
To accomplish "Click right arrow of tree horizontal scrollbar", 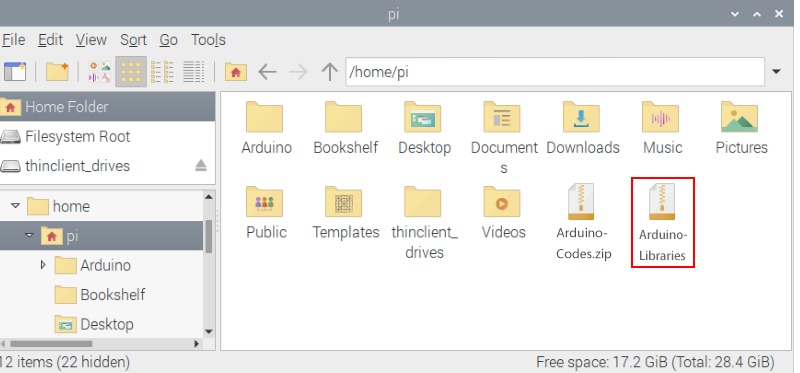I will 197,344.
